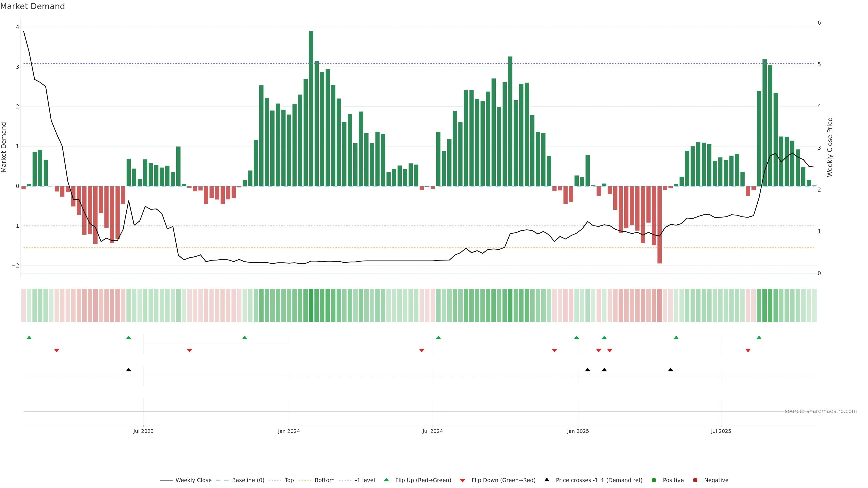The height and width of the screenshot is (488, 868).
Task: Click the Weekly Close Price axis title
Action: point(830,147)
